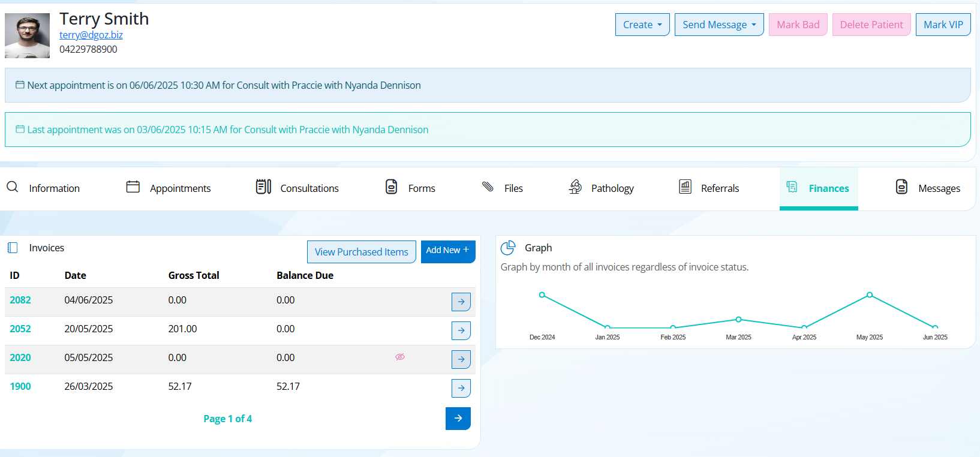Click the Mar 2025 graph data point
The height and width of the screenshot is (457, 980).
[x=739, y=319]
